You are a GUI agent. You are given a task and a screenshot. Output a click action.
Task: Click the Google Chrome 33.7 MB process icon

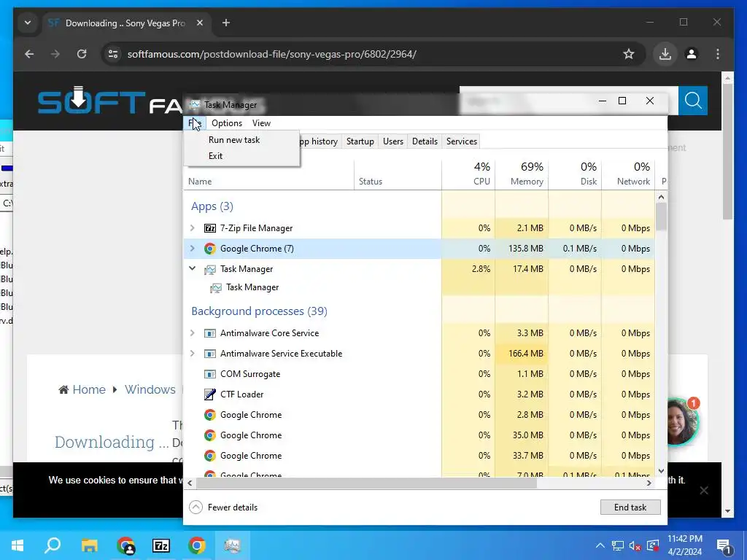(x=209, y=456)
